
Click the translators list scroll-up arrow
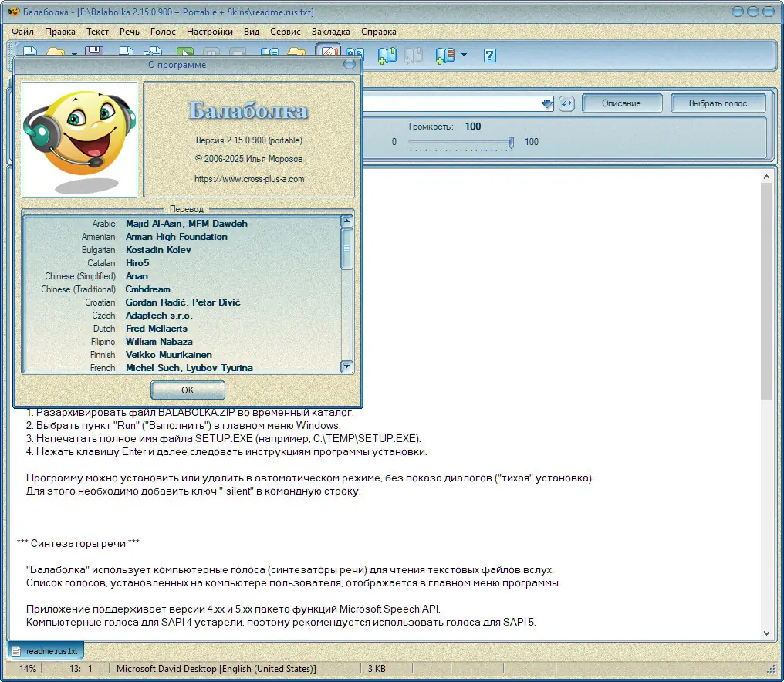[346, 221]
